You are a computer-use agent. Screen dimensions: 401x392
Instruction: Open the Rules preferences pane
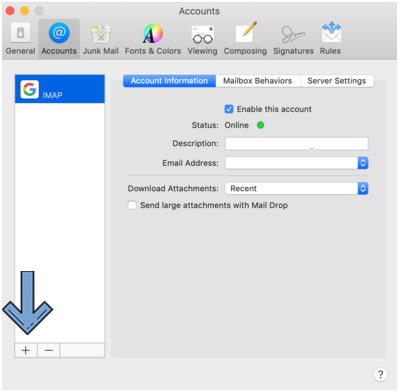(x=330, y=39)
